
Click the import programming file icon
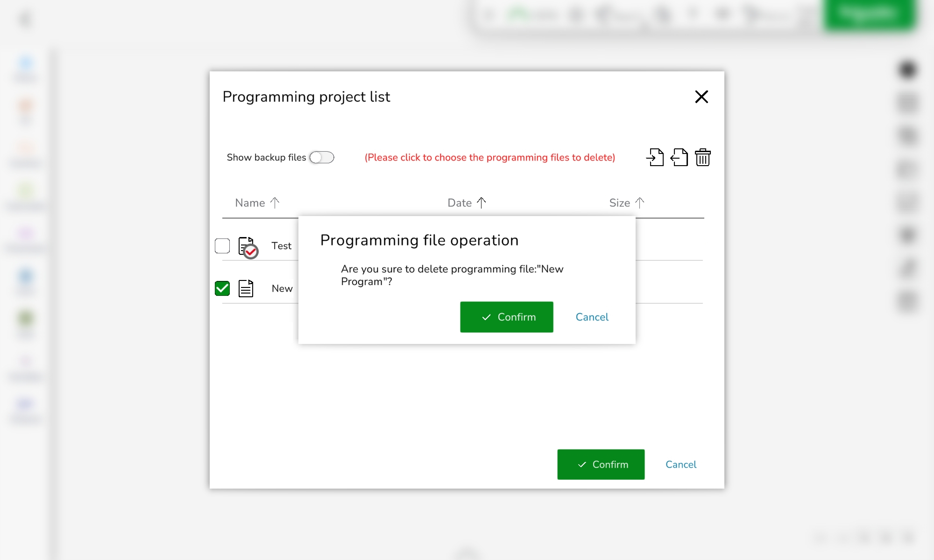(655, 157)
